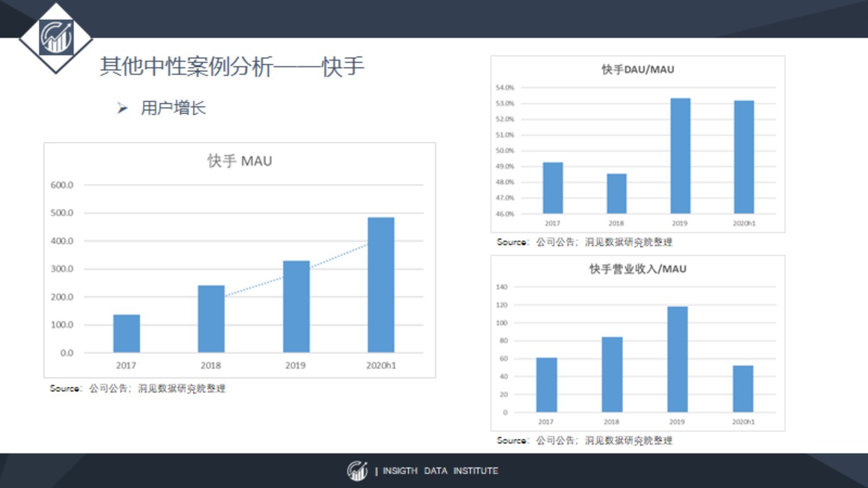This screenshot has height=488, width=868.
Task: Click the 50.0% axis label
Action: (x=505, y=151)
